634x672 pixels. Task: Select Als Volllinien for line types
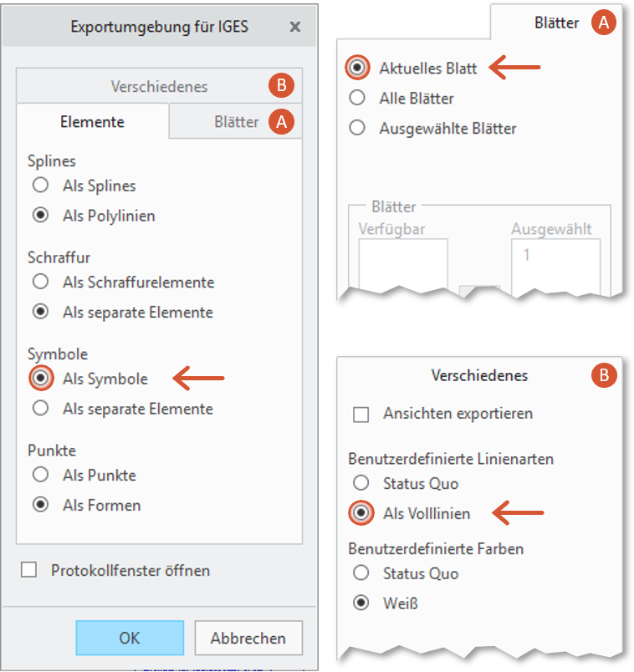pyautogui.click(x=361, y=512)
